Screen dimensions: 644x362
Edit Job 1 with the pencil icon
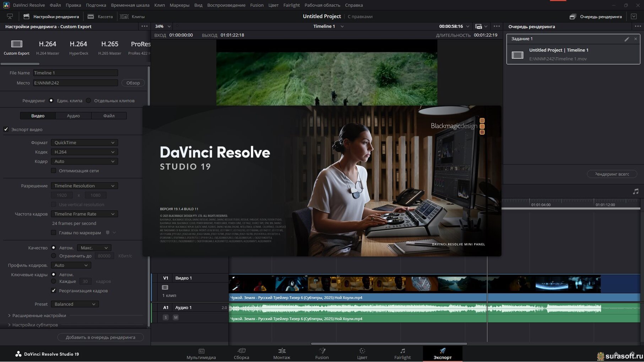click(627, 39)
